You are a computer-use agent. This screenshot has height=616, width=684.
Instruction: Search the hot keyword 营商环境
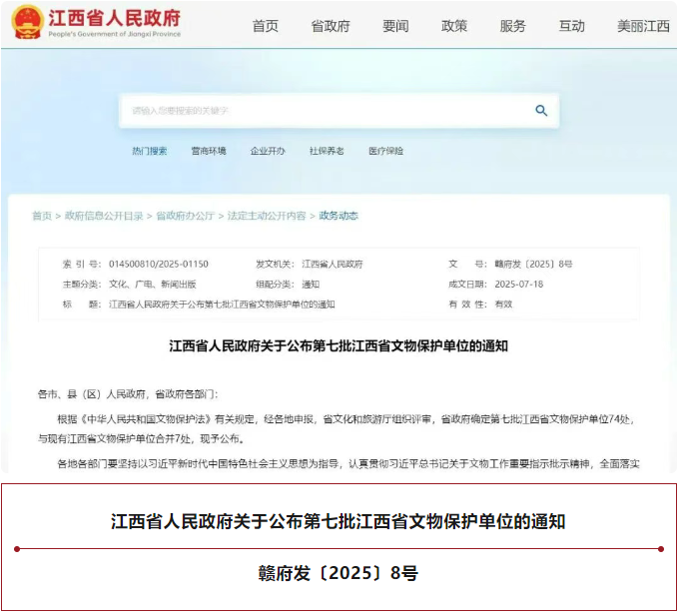click(x=209, y=151)
